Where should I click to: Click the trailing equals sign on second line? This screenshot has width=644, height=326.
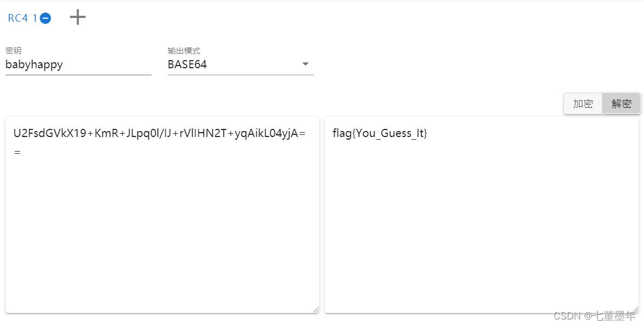pyautogui.click(x=17, y=152)
